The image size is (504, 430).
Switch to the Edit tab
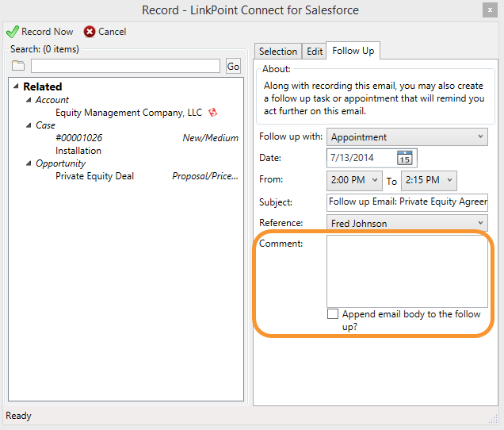315,52
